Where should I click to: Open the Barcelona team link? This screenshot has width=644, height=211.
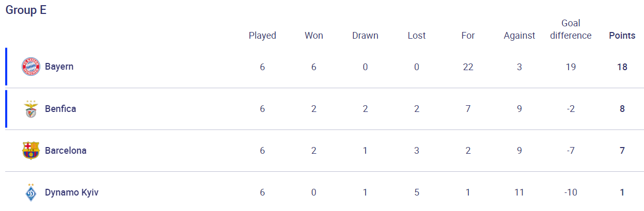pos(66,151)
